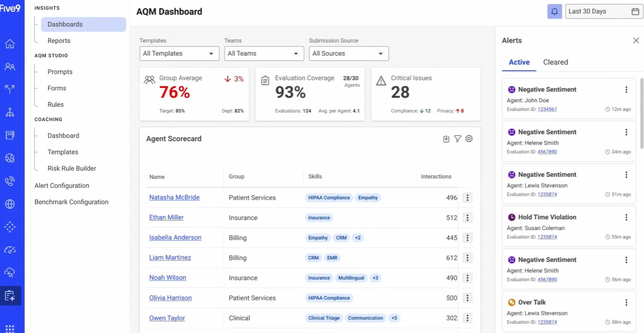
Task: Open the Five9 logo
Action: [10, 8]
